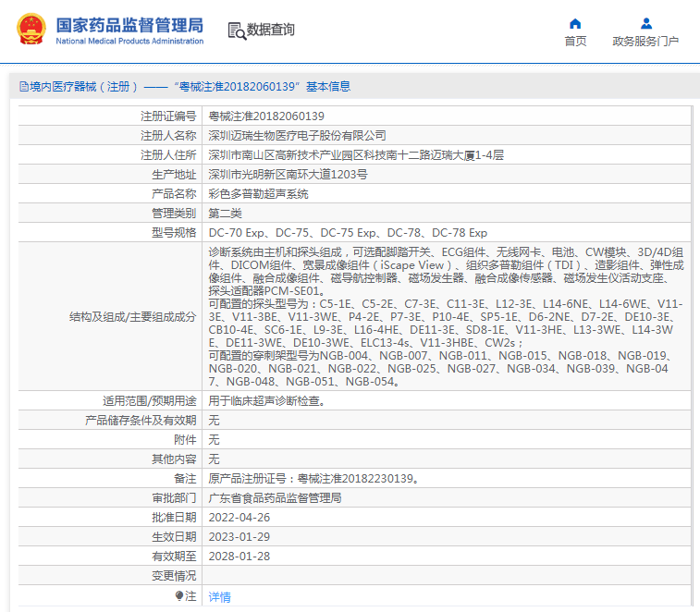Click effective date 2023-01-29
Image resolution: width=700 pixels, height=612 pixels.
[239, 536]
